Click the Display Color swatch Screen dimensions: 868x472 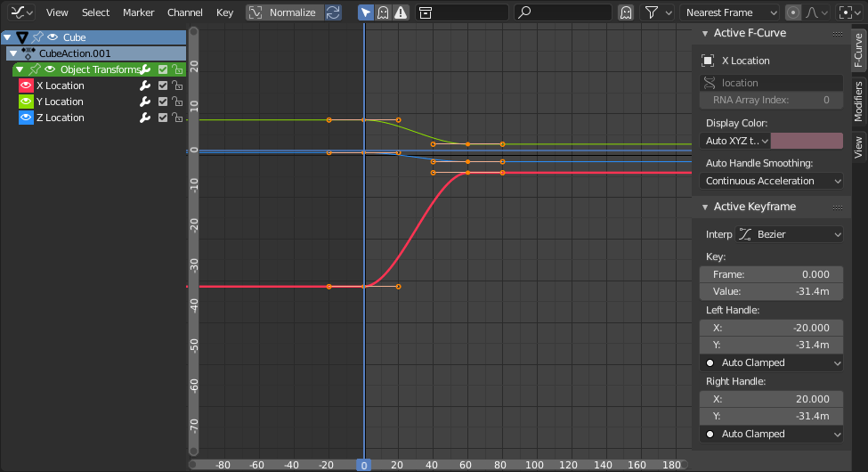coord(807,141)
